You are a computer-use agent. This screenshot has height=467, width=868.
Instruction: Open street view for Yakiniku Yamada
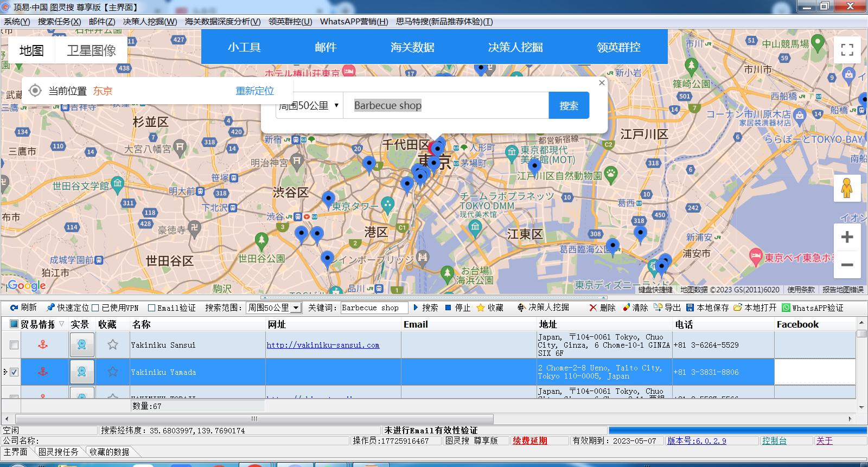82,372
